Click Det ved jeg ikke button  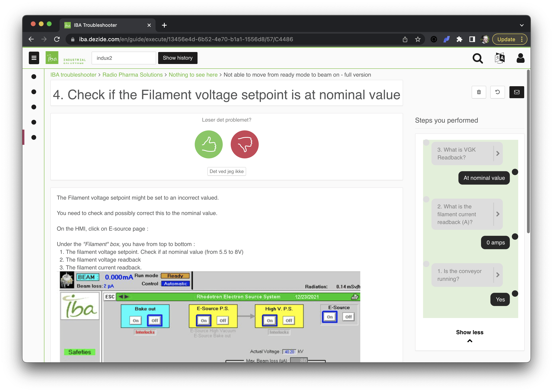tap(227, 171)
